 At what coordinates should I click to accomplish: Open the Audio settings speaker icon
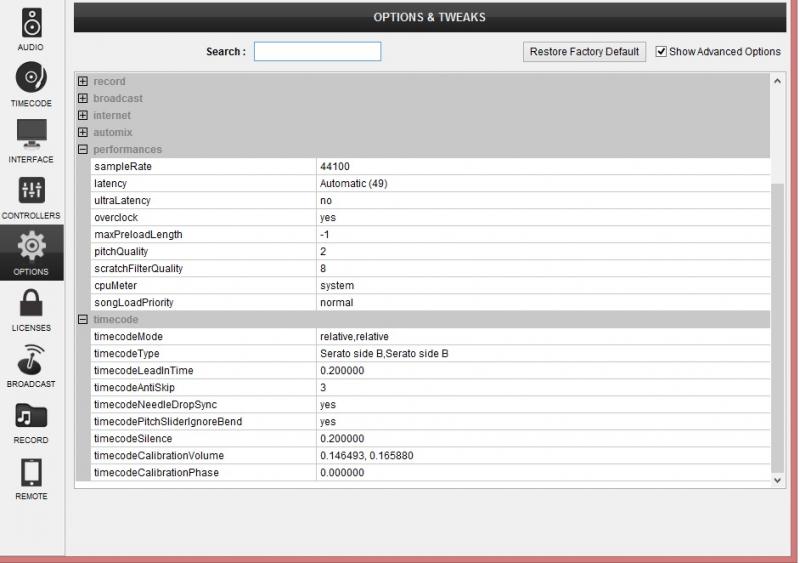tap(31, 23)
